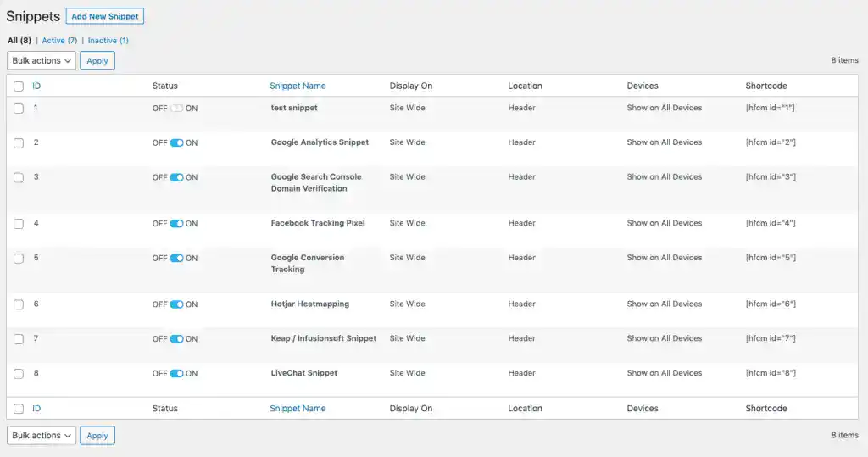Click the Add New Snippet button

[x=105, y=16]
